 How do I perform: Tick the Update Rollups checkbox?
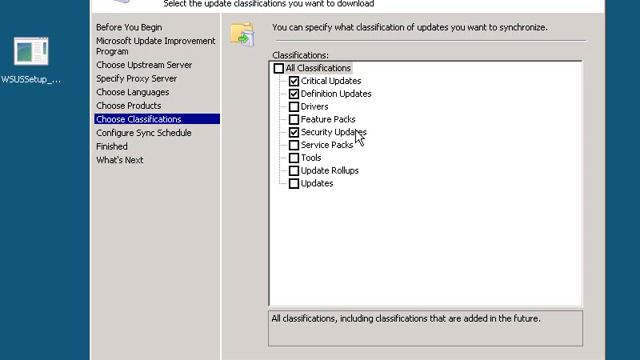(x=294, y=171)
